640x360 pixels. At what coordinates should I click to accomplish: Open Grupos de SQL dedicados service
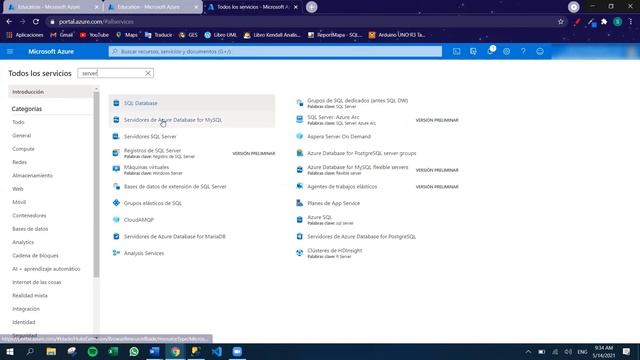point(358,100)
